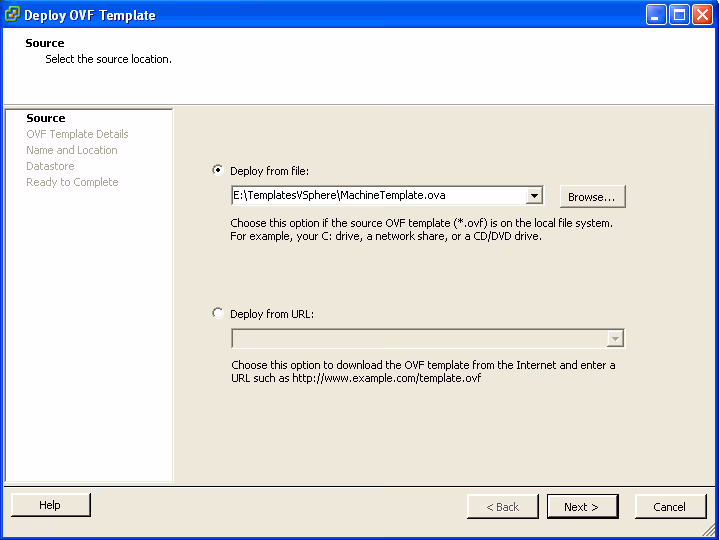Screen dimensions: 720x540
Task: Open the Name and Location step
Action: tap(72, 150)
